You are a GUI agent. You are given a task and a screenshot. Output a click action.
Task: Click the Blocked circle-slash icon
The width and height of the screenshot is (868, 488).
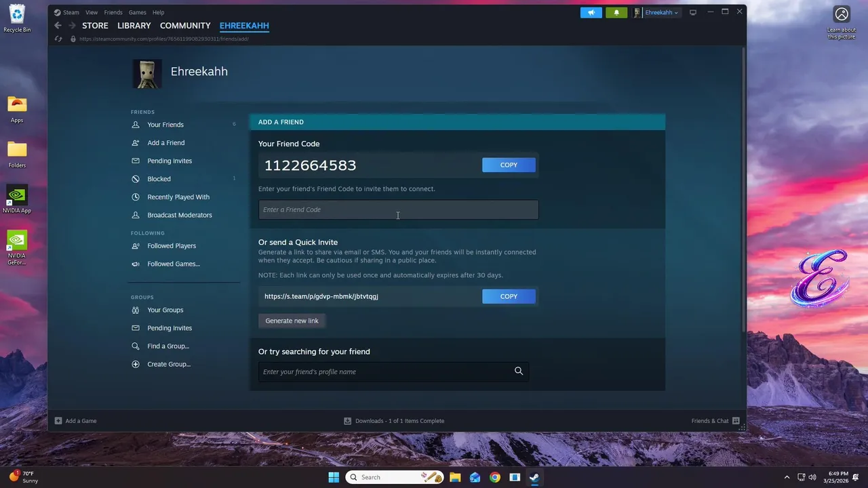point(136,179)
